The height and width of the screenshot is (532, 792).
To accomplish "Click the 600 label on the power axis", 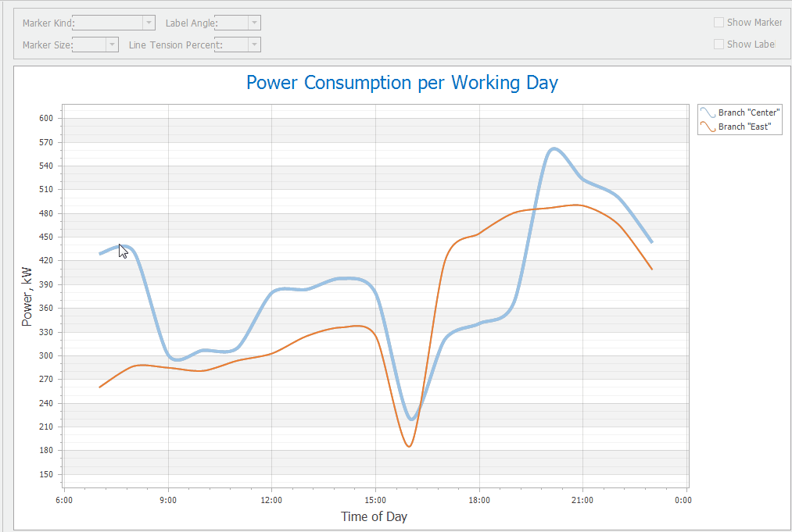I will [45, 119].
